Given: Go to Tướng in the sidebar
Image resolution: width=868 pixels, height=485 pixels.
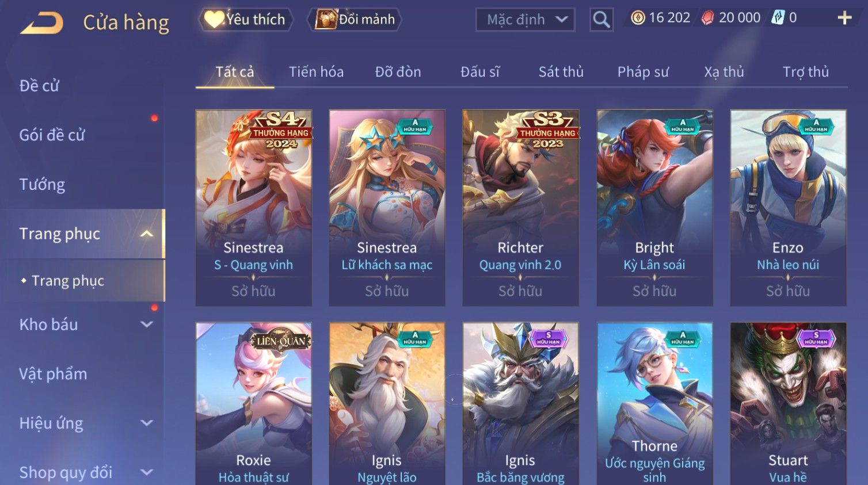Looking at the screenshot, I should pyautogui.click(x=42, y=185).
